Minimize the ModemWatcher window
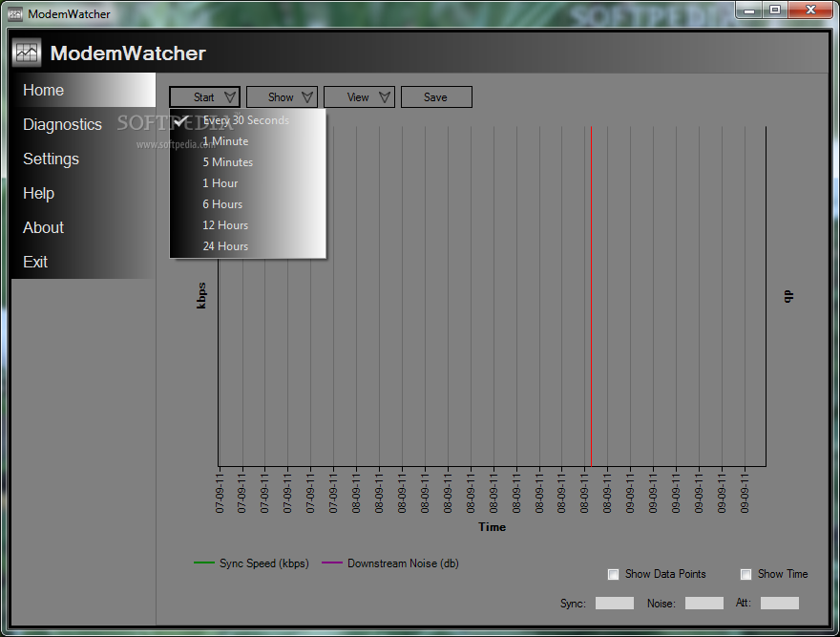 [749, 11]
